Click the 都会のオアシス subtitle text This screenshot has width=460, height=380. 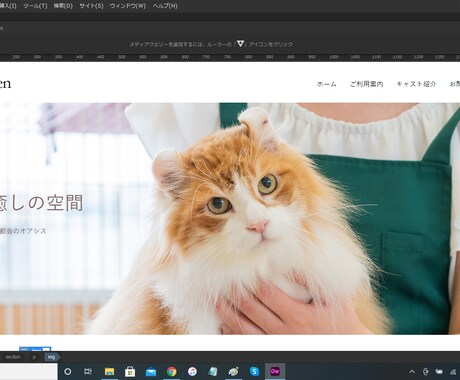[x=23, y=231]
